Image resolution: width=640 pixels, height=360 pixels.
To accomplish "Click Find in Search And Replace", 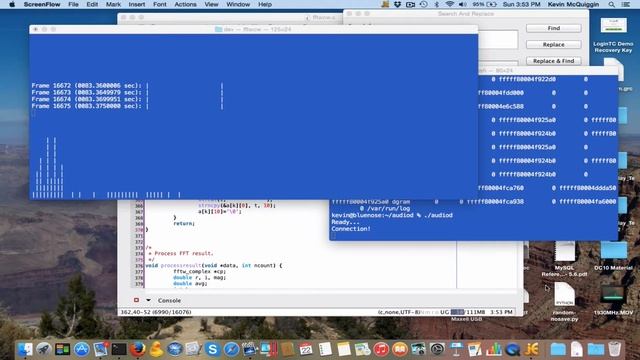I will (553, 28).
